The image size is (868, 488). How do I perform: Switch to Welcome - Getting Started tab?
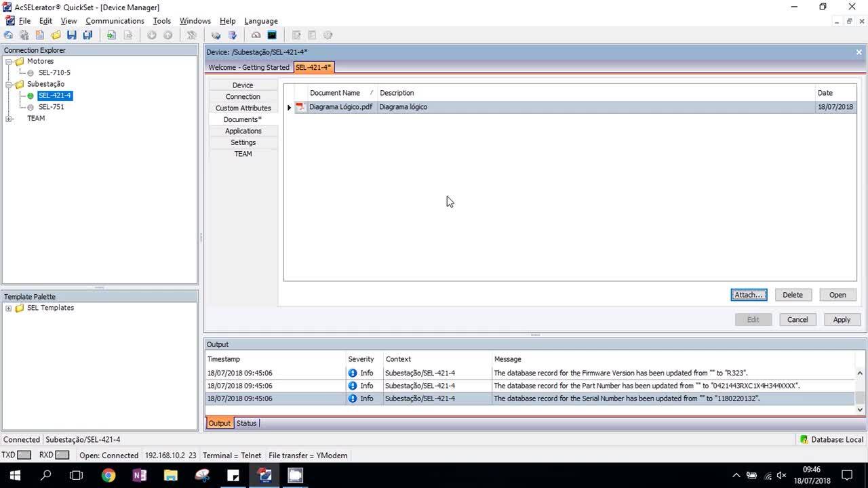[x=248, y=68]
